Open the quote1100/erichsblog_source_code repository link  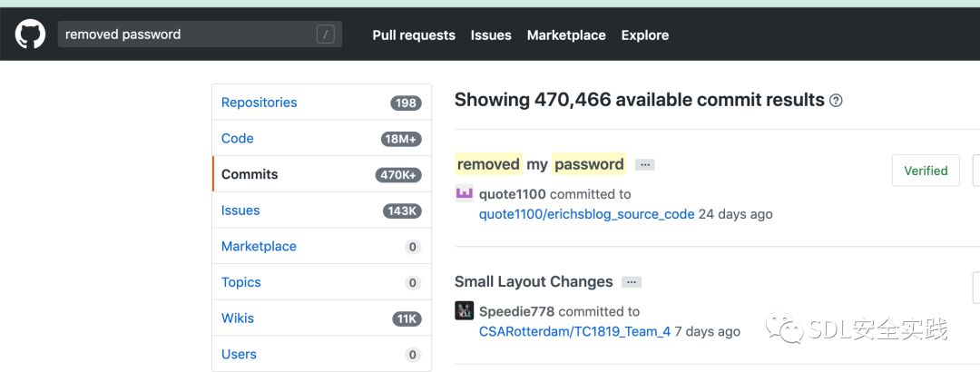click(586, 214)
